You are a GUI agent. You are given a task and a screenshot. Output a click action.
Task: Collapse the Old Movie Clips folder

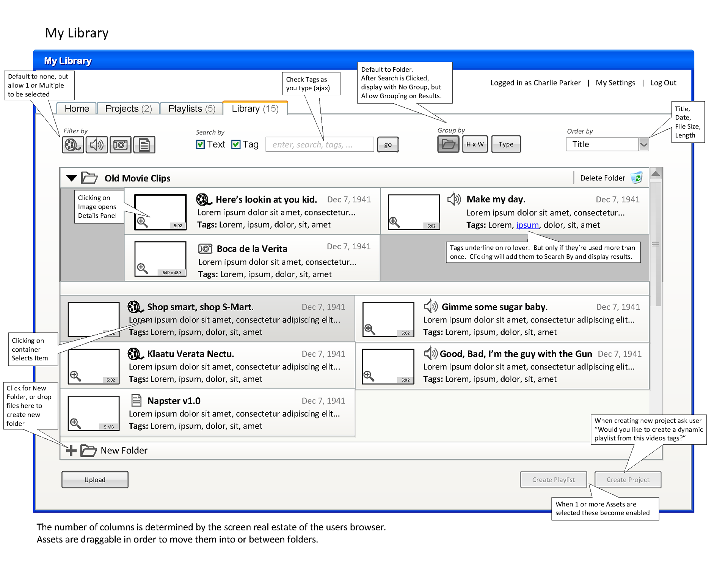coord(72,178)
